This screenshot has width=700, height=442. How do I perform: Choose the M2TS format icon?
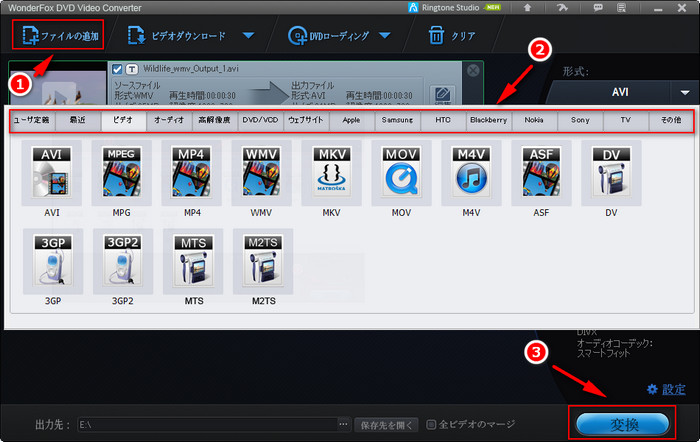tap(263, 262)
